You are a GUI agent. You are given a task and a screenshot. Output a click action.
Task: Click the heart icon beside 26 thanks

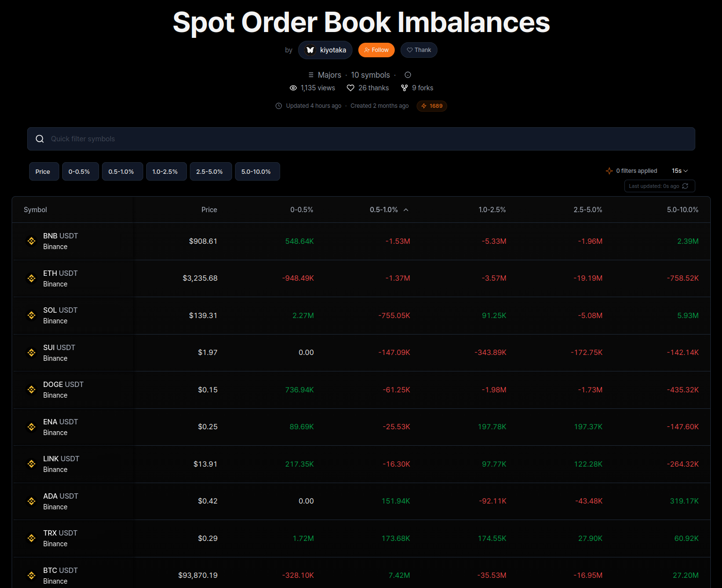[351, 88]
